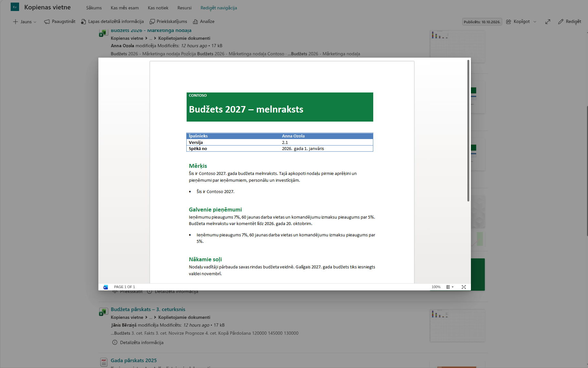Screen dimensions: 588x368
Task: Click the ellipsis in Budžeta pārskats breadcrumb
Action: click(151, 318)
